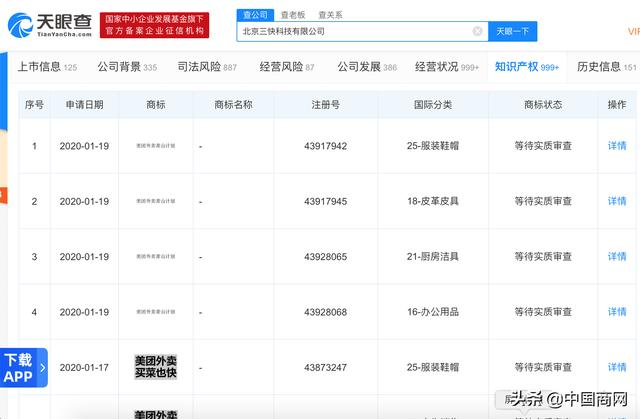Open trademark thumbnail in row 1

155,146
